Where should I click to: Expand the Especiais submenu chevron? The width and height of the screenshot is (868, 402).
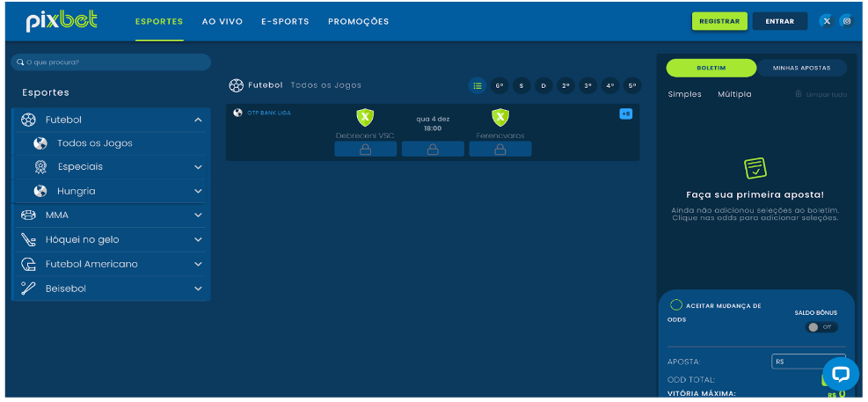tap(198, 166)
